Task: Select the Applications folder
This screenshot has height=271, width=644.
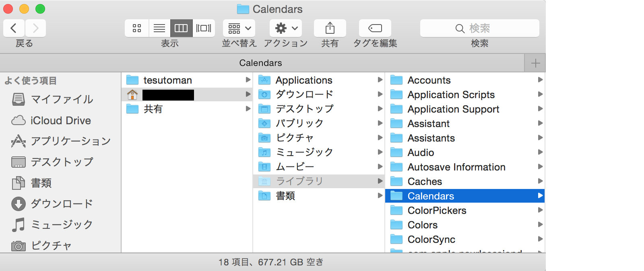Action: pos(303,80)
